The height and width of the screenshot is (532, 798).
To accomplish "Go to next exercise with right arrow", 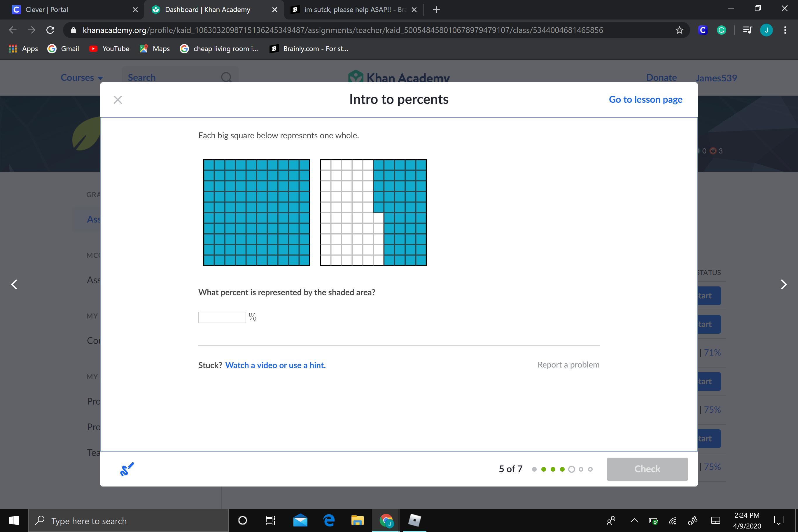I will 783,284.
